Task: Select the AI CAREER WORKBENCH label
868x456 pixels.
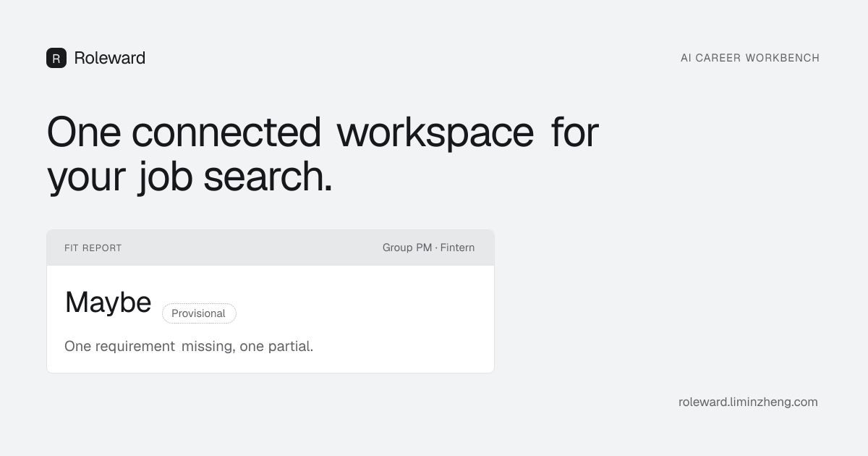Action: click(750, 58)
